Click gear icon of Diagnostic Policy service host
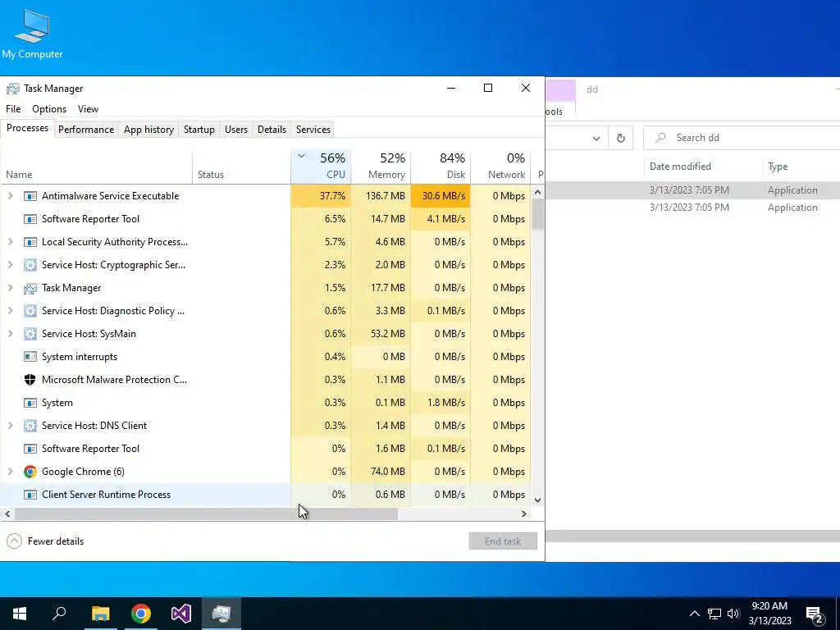The height and width of the screenshot is (630, 840). point(30,311)
